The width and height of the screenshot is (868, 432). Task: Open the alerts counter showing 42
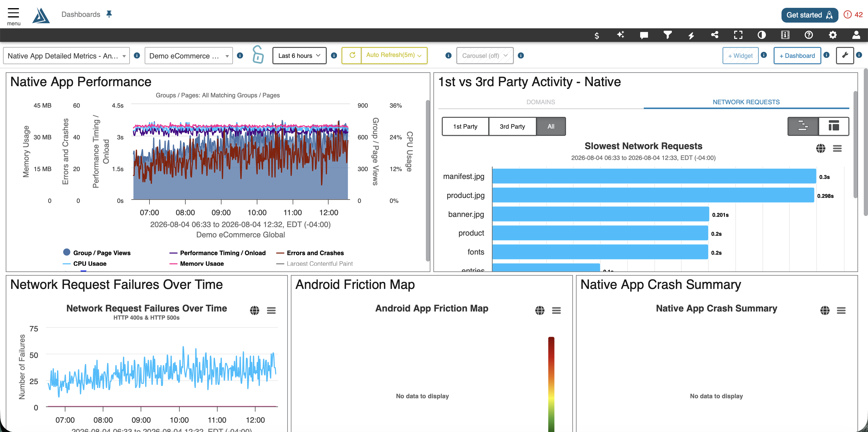tap(853, 15)
